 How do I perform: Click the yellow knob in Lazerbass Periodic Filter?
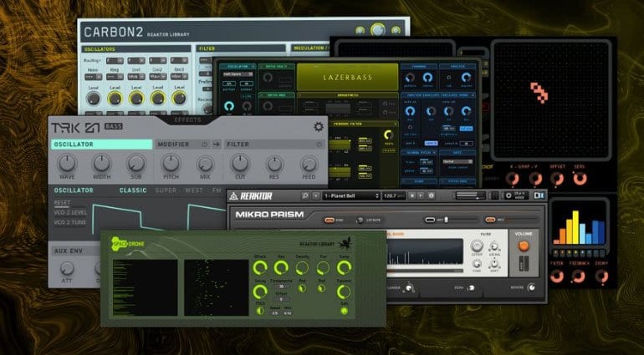pos(388,135)
